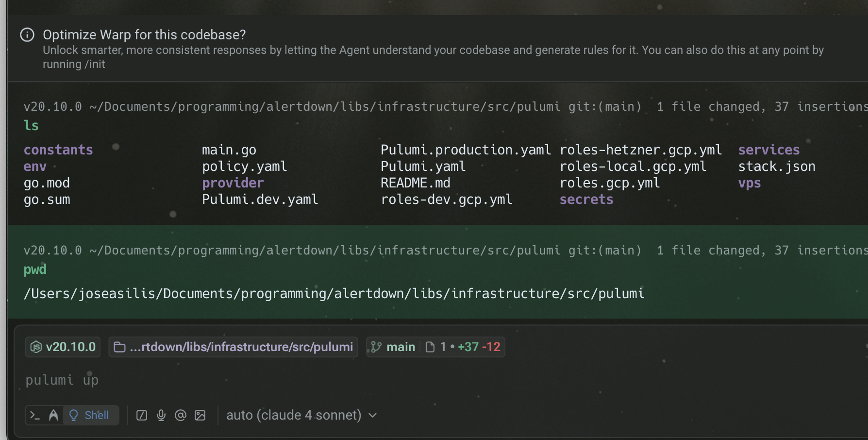View changed files via +37 -12 chip

coord(463,347)
